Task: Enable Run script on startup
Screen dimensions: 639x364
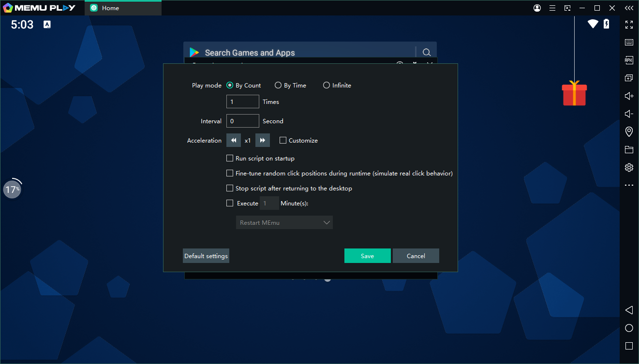Action: [x=230, y=159]
